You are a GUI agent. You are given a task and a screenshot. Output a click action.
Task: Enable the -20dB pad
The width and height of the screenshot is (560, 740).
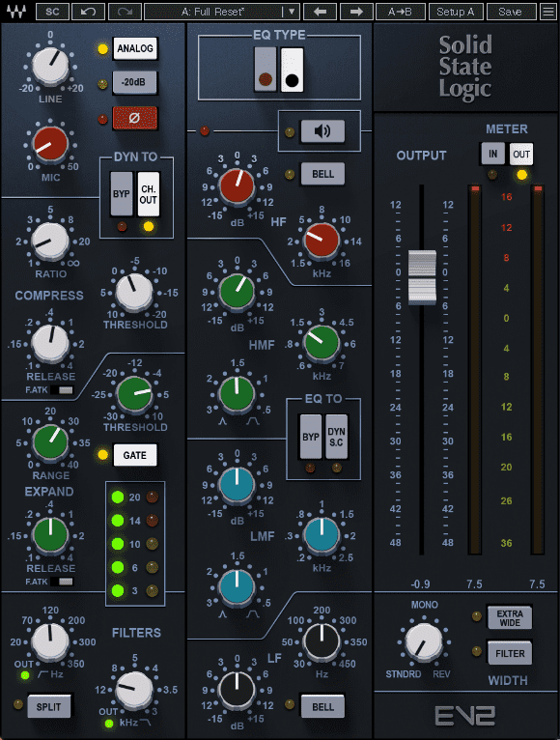(x=134, y=82)
